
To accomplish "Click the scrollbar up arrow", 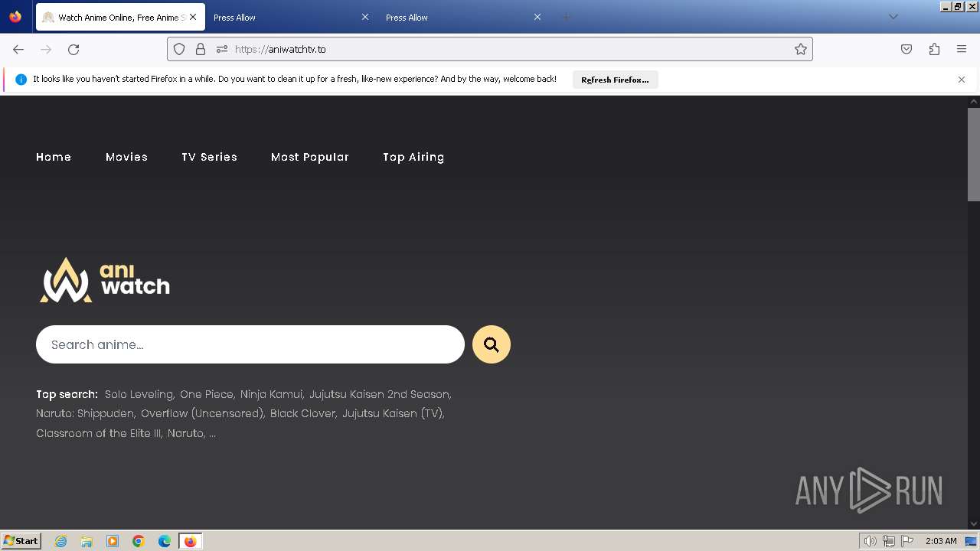I will (x=974, y=101).
